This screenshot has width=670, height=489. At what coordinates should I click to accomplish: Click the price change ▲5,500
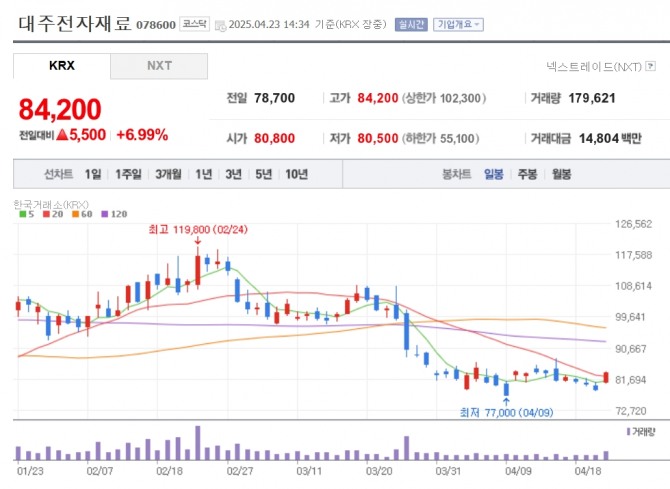pyautogui.click(x=81, y=135)
